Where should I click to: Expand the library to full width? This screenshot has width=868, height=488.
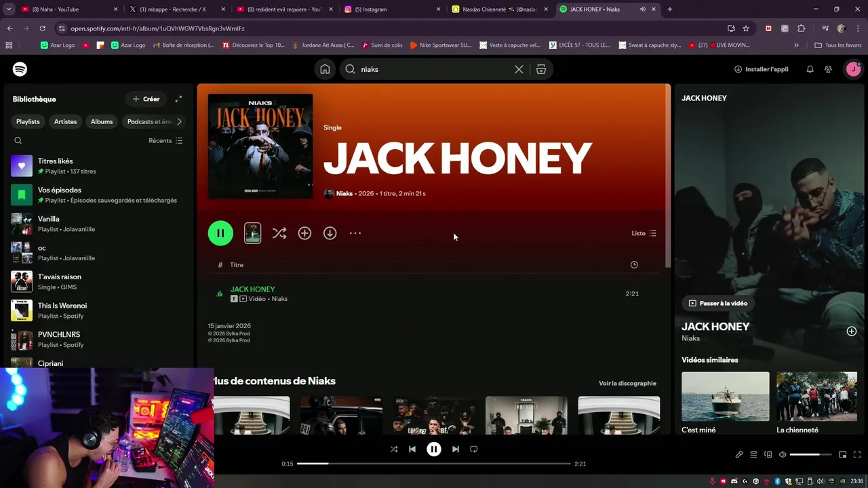pos(178,99)
